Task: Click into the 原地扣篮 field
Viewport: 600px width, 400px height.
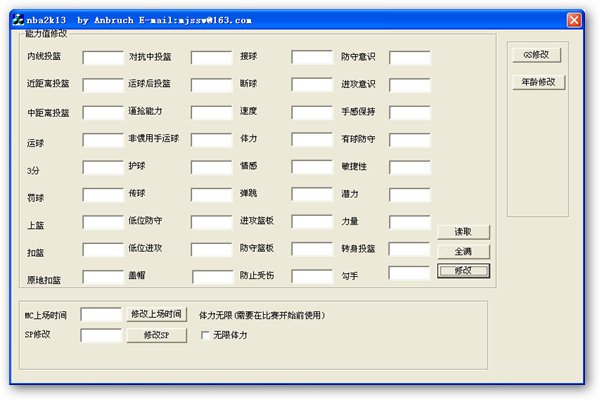Action: point(103,277)
